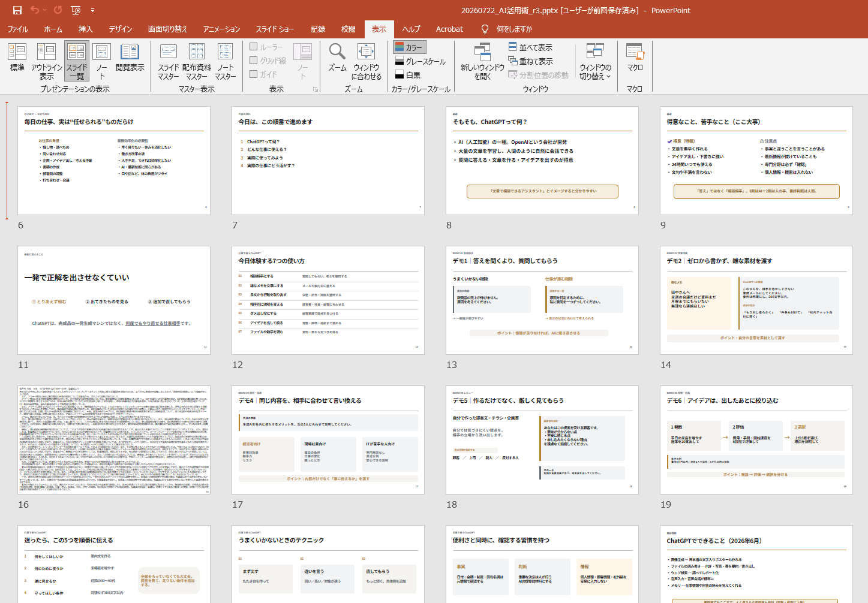Click the Redo icon in quick access toolbar

tap(58, 10)
